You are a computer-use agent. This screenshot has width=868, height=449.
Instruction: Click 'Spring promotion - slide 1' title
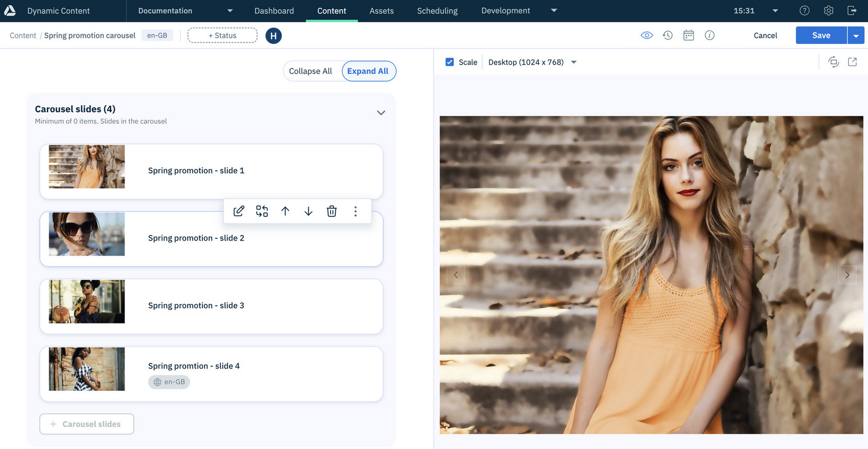196,170
